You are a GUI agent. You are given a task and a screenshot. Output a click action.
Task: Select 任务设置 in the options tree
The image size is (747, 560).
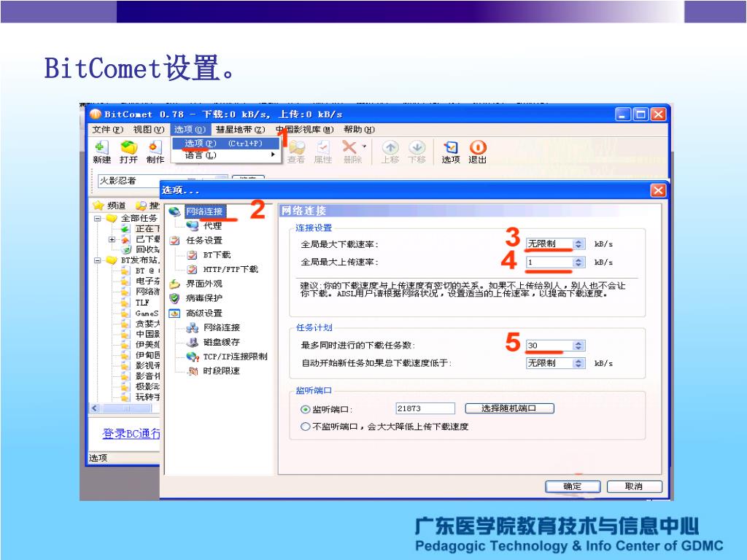click(204, 241)
